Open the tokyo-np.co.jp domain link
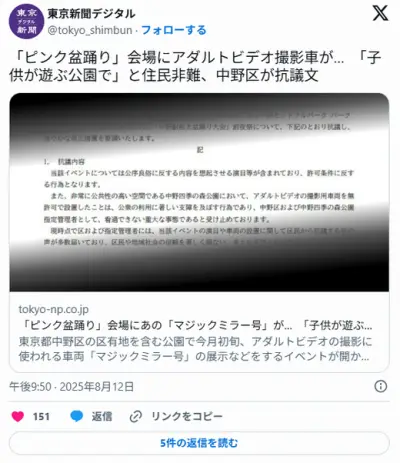This screenshot has width=400, height=463. click(x=54, y=309)
